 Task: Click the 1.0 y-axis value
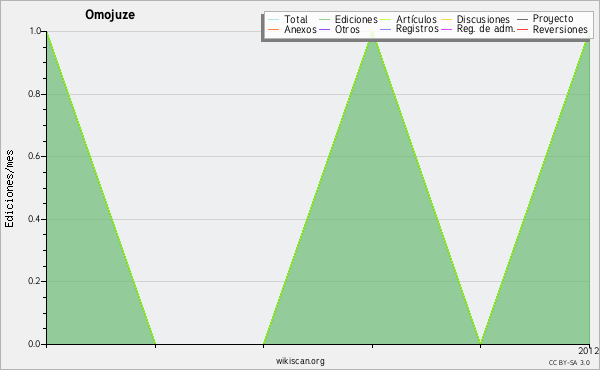click(x=35, y=31)
